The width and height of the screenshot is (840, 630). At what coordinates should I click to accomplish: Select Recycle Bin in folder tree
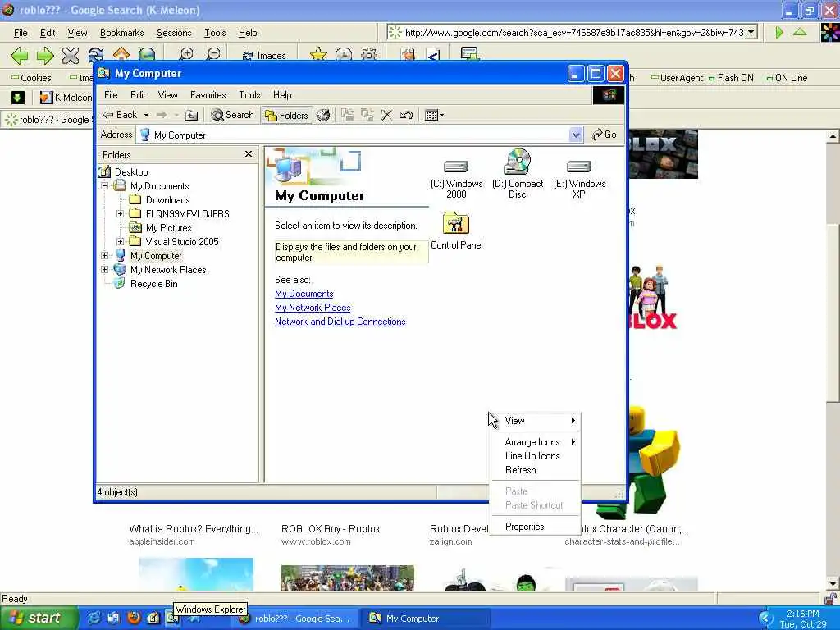coord(153,283)
